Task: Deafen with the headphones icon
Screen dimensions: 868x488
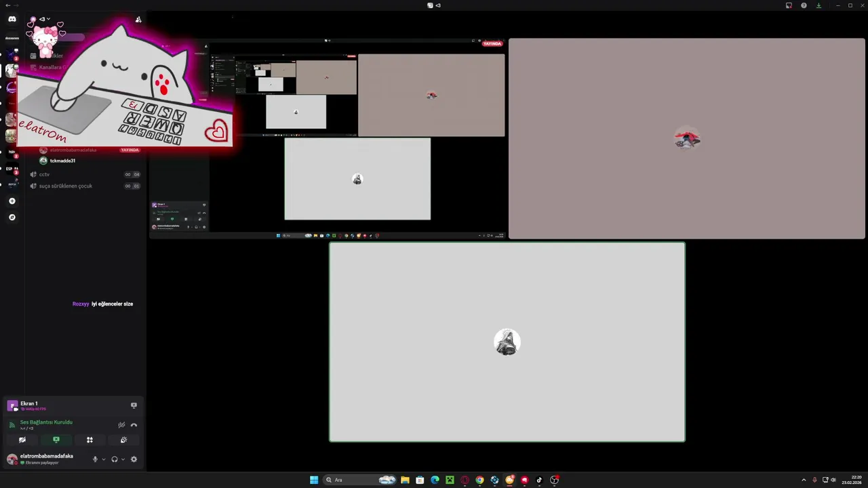Action: [114, 459]
